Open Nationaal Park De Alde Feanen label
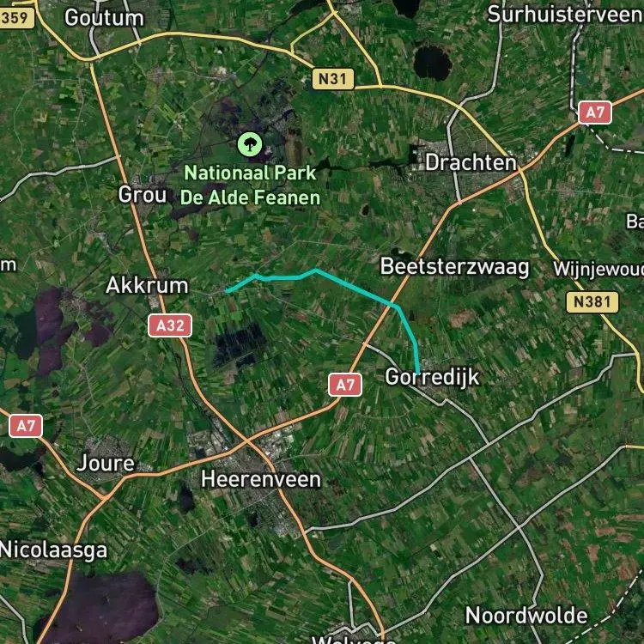Screen dimensions: 644x644 point(250,185)
